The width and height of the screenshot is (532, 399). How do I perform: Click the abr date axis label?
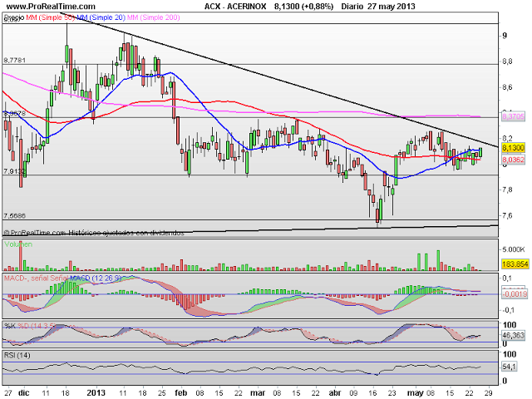click(334, 393)
